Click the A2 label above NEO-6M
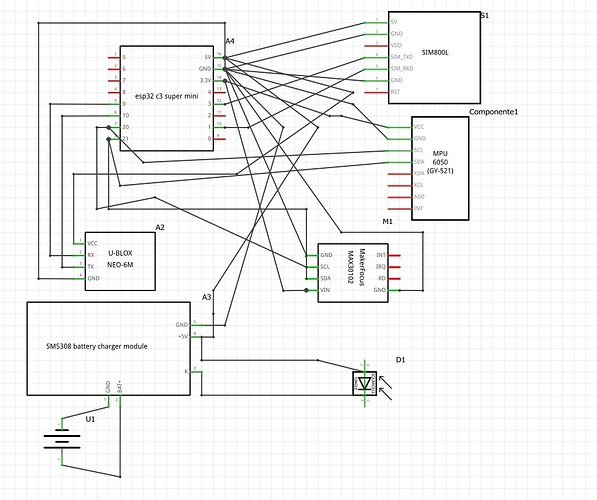This screenshot has height=500, width=597. pyautogui.click(x=160, y=227)
